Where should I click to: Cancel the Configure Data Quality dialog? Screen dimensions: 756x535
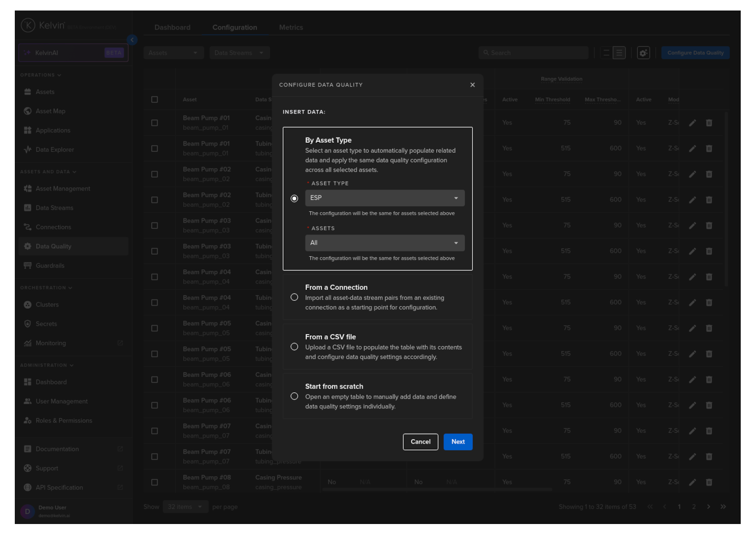pyautogui.click(x=420, y=442)
